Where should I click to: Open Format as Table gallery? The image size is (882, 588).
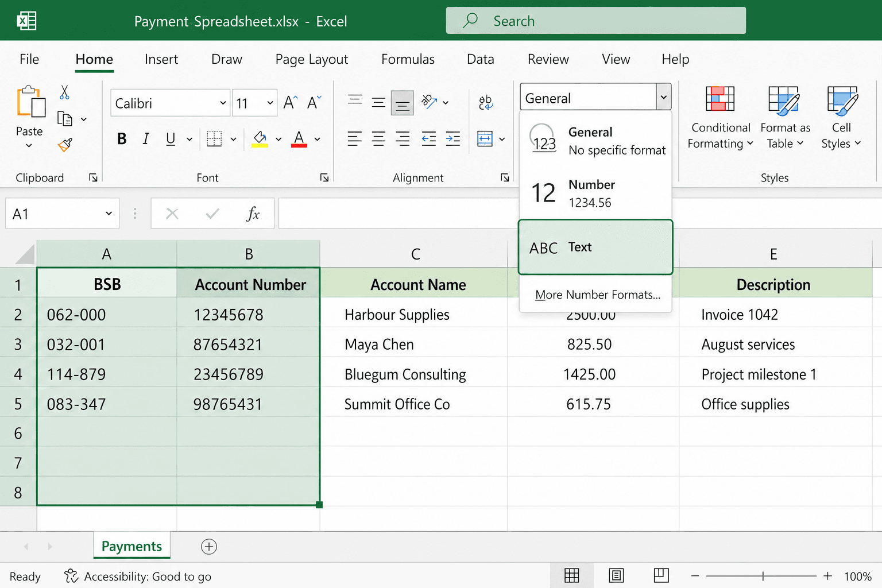coord(785,118)
